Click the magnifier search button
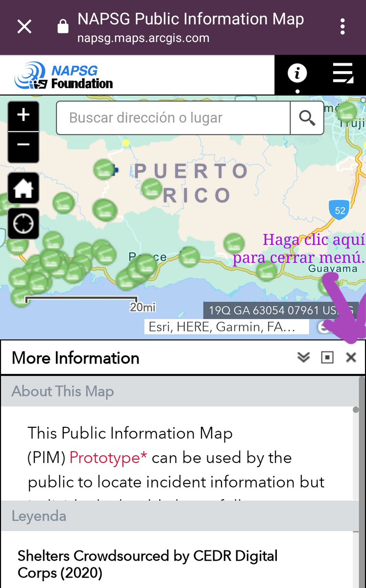The width and height of the screenshot is (366, 588). pos(307,118)
